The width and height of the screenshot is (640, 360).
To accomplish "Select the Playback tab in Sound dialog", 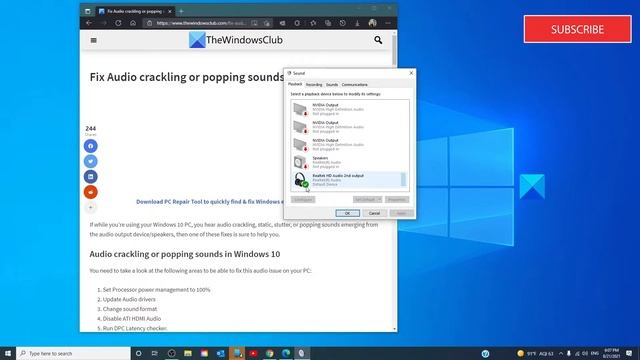I will 295,84.
